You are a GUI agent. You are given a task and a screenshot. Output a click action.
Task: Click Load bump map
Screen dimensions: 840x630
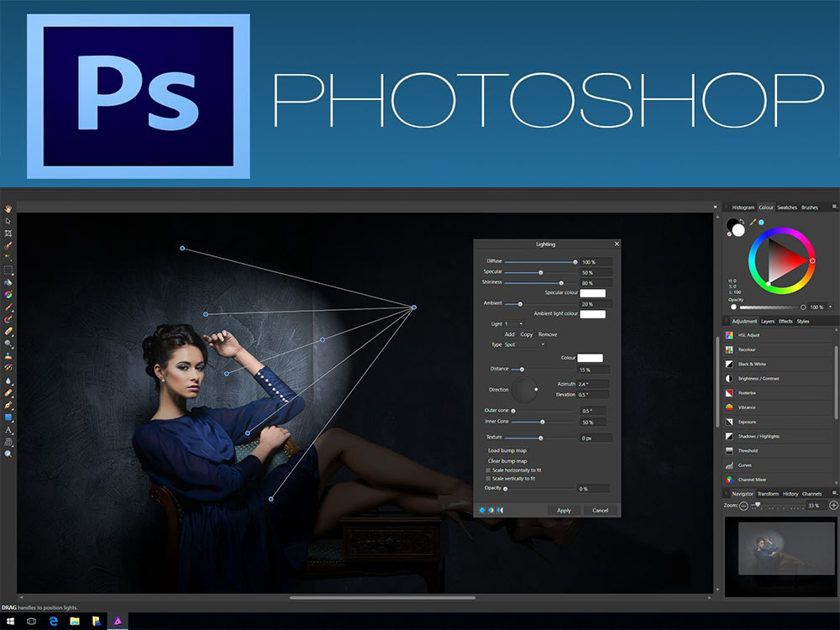pos(507,451)
